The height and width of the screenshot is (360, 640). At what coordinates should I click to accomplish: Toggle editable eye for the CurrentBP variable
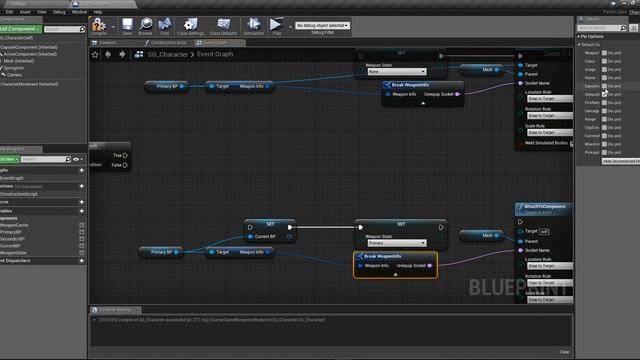click(82, 246)
